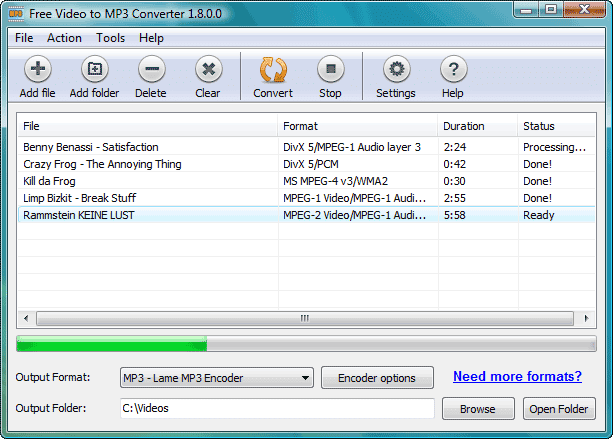Select Limp Bizkit - Break Stuff
This screenshot has height=439, width=613.
306,198
